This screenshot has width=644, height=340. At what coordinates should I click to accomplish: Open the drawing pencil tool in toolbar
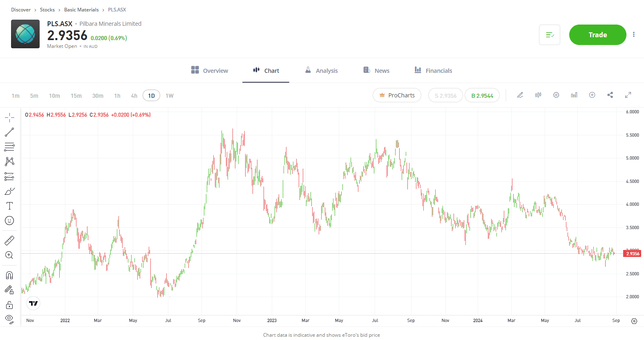(x=520, y=95)
